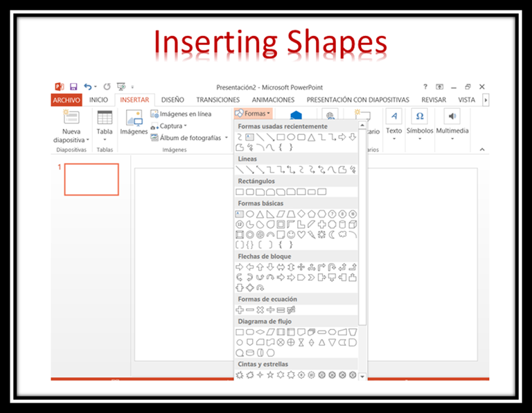The width and height of the screenshot is (532, 413).
Task: Click the Formas básicas section header
Action: tap(296, 203)
